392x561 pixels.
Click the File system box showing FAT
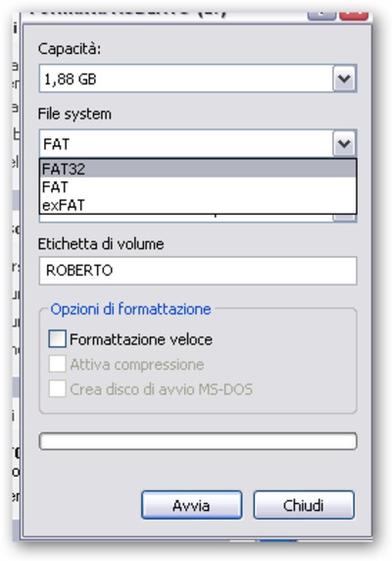pyautogui.click(x=198, y=143)
